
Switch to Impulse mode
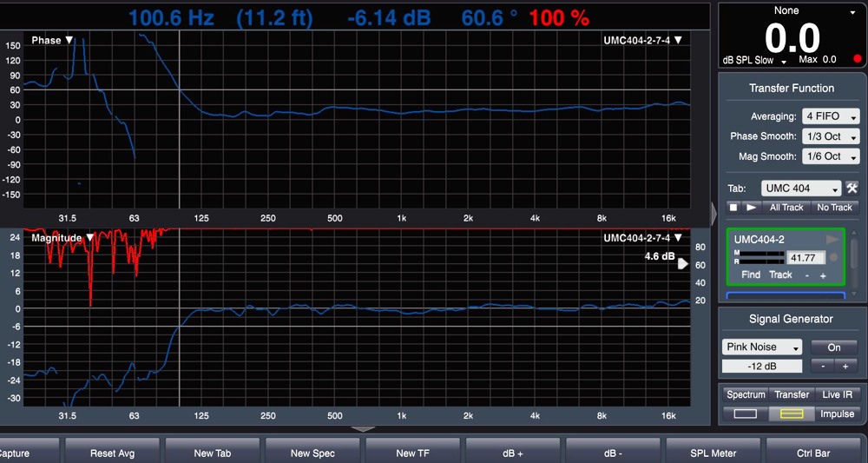(837, 413)
